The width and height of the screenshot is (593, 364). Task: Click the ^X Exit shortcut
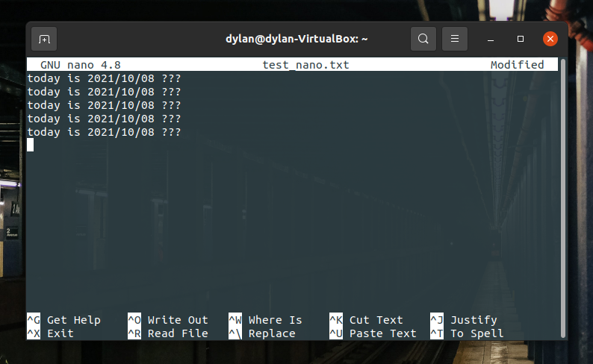tap(50, 333)
